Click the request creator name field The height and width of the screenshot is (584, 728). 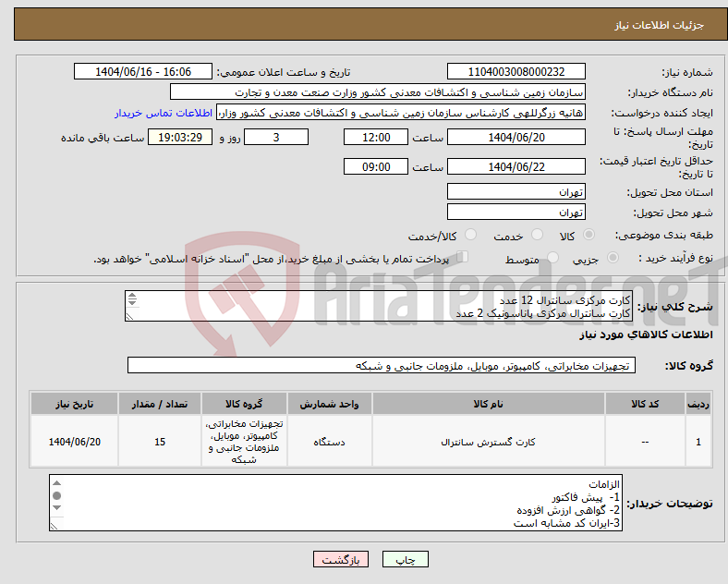pyautogui.click(x=401, y=113)
